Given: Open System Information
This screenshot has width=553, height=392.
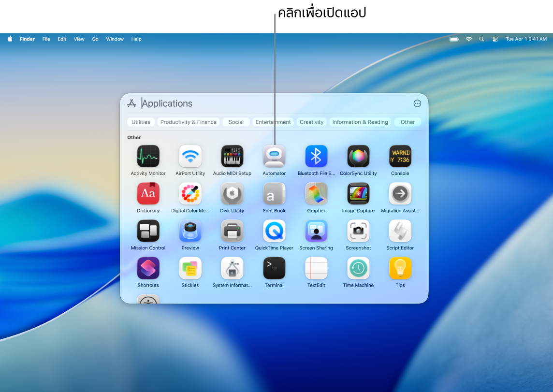Looking at the screenshot, I should pyautogui.click(x=232, y=268).
